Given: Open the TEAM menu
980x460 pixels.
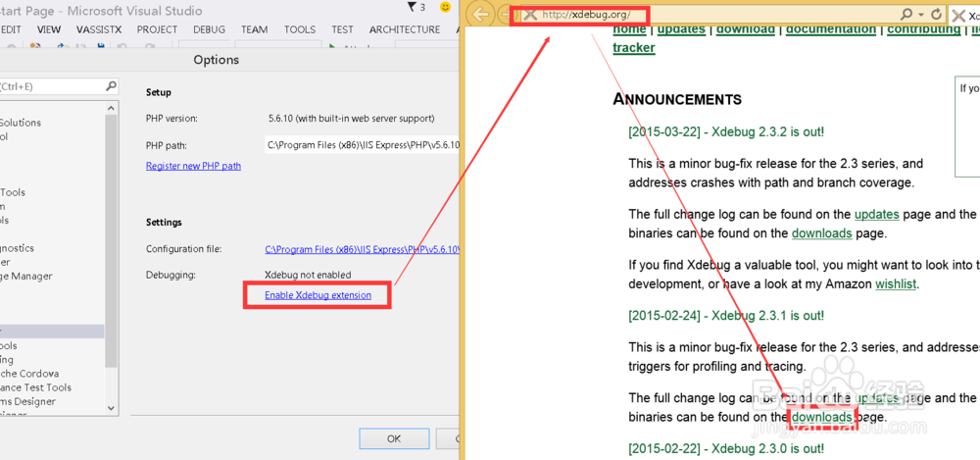Looking at the screenshot, I should pos(255,29).
